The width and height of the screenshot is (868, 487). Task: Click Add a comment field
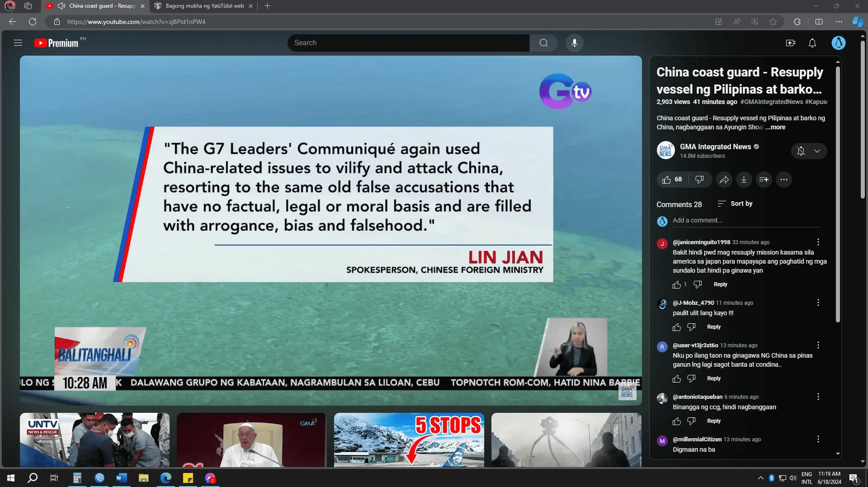tap(745, 220)
